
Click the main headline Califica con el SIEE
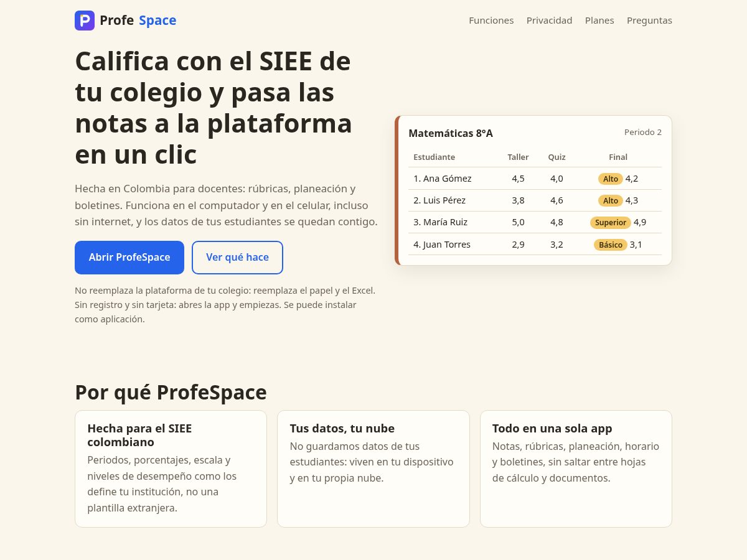(214, 108)
